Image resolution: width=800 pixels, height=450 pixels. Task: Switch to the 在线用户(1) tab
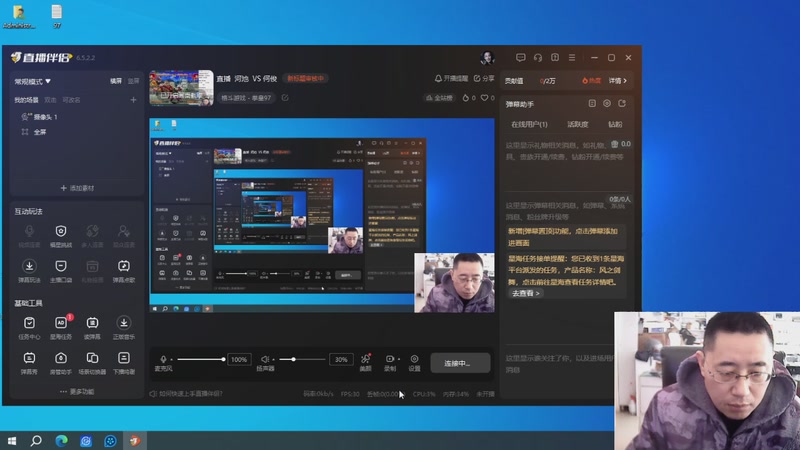point(529,124)
